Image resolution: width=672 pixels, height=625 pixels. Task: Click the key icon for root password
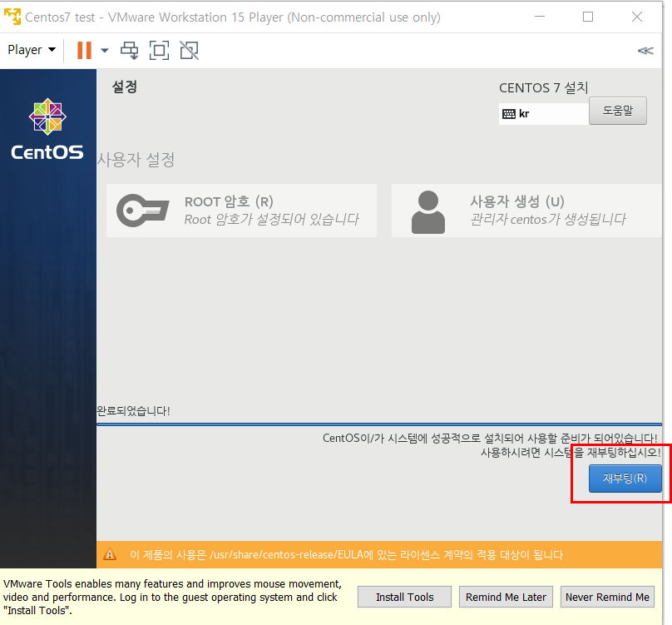pos(143,211)
